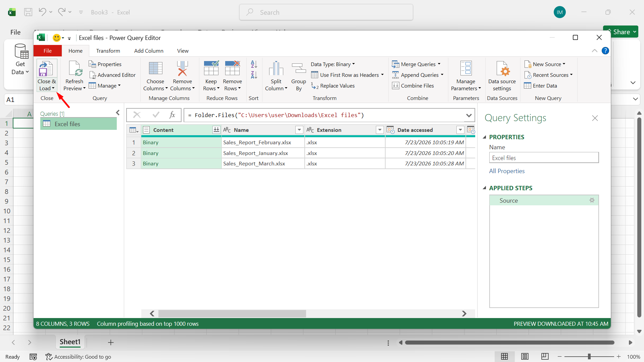Close the Query Settings pane

(595, 118)
